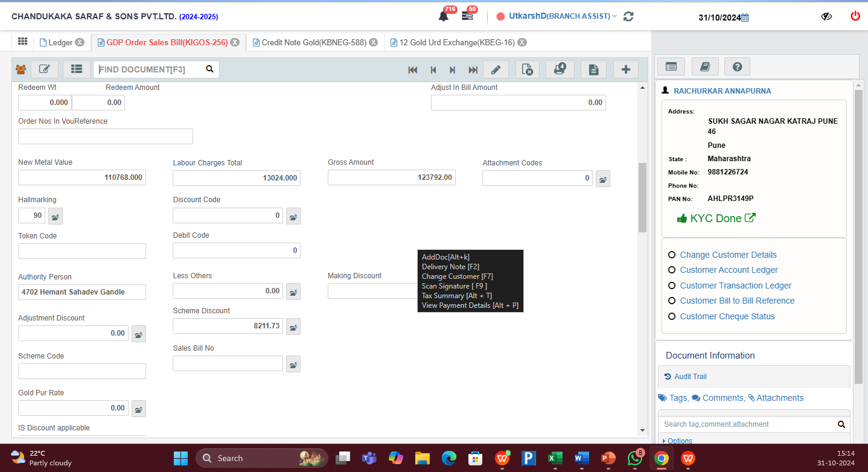This screenshot has height=472, width=868.
Task: Switch to Credit Note Gold tab
Action: tap(314, 42)
